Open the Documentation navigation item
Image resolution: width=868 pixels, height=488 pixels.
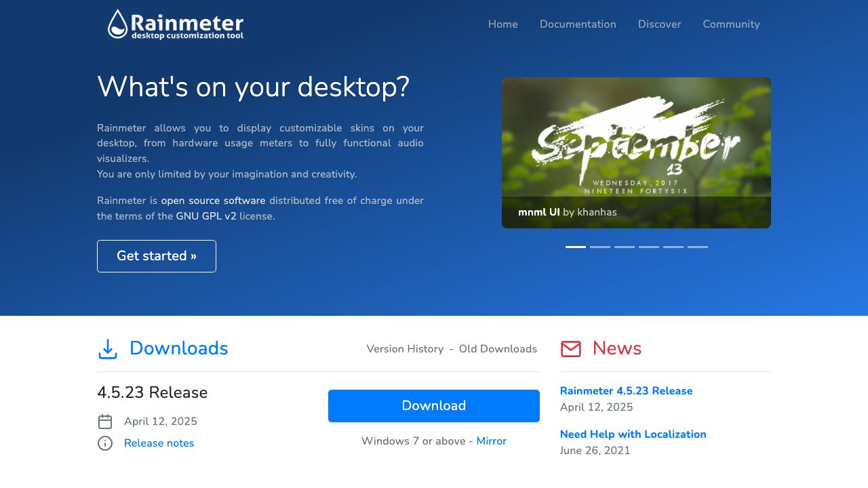pos(578,24)
